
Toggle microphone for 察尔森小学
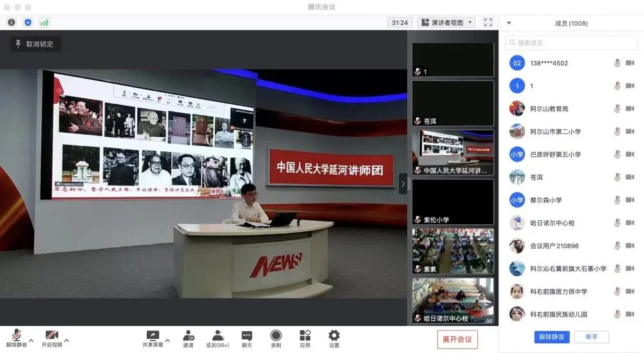click(617, 200)
